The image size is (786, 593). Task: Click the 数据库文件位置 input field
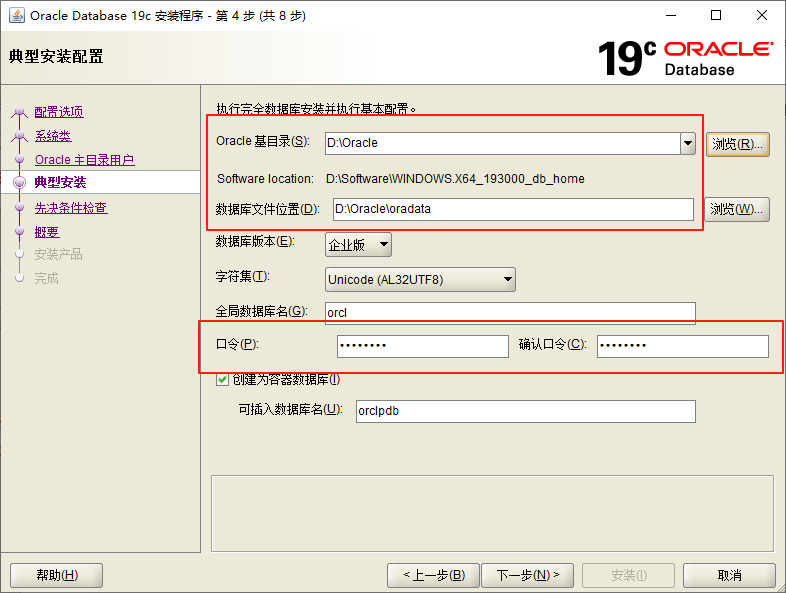click(x=513, y=209)
